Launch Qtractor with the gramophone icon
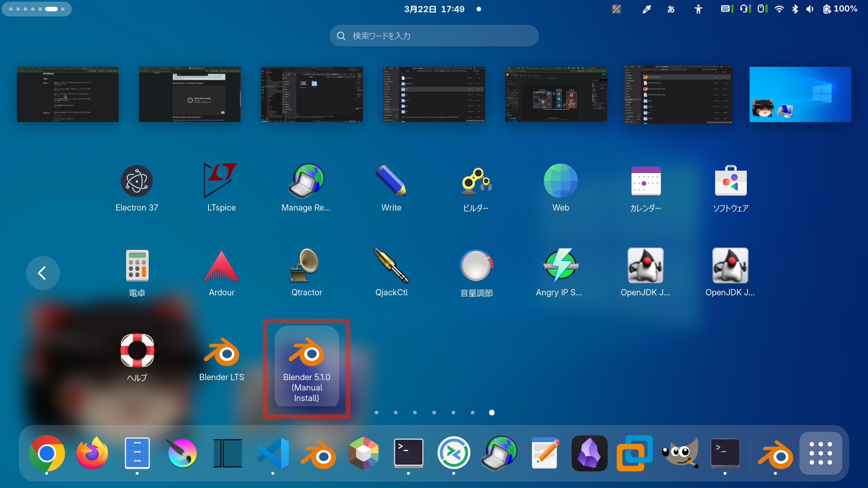 click(x=306, y=273)
